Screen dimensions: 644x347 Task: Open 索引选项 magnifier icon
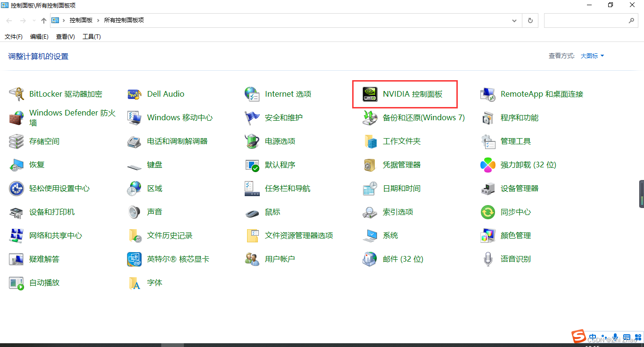(x=370, y=212)
